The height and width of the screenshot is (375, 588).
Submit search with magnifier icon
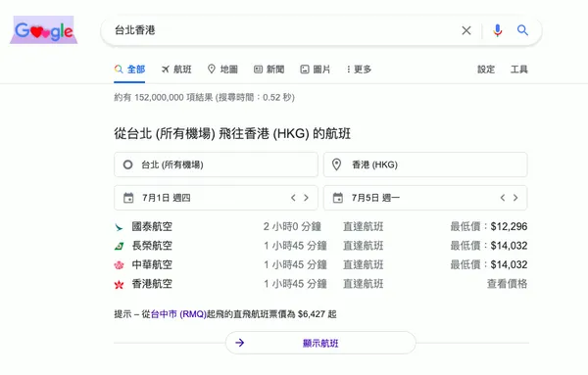coord(522,30)
